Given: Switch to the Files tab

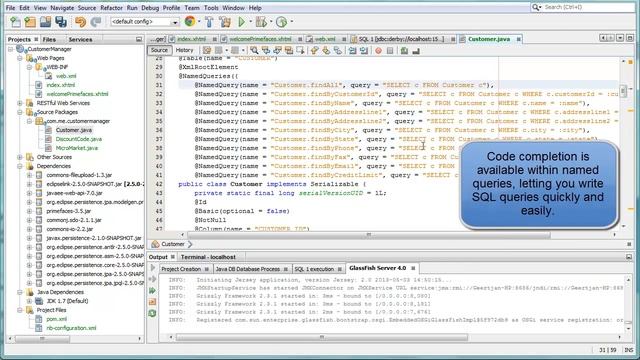Looking at the screenshot, I should click(x=49, y=39).
